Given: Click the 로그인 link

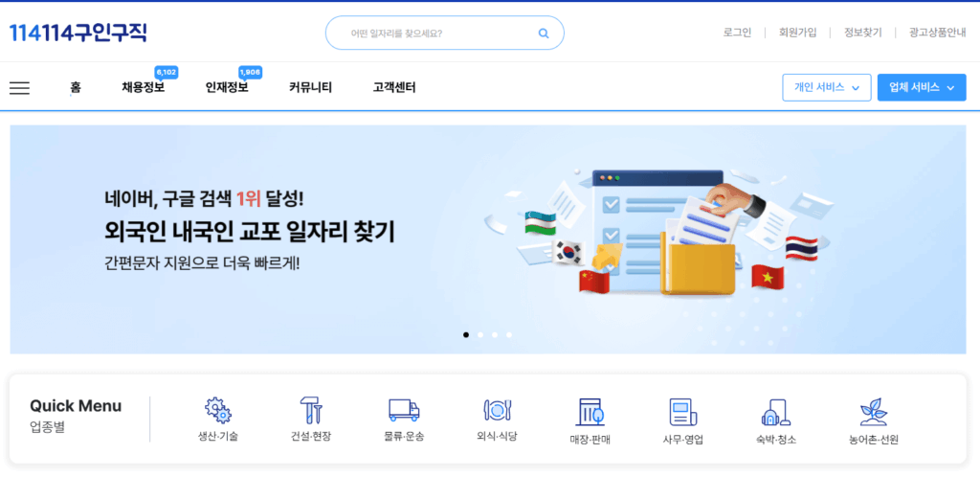Looking at the screenshot, I should tap(738, 34).
